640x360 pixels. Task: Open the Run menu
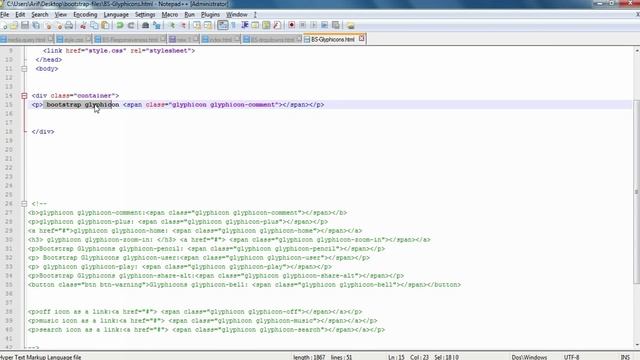coord(189,15)
